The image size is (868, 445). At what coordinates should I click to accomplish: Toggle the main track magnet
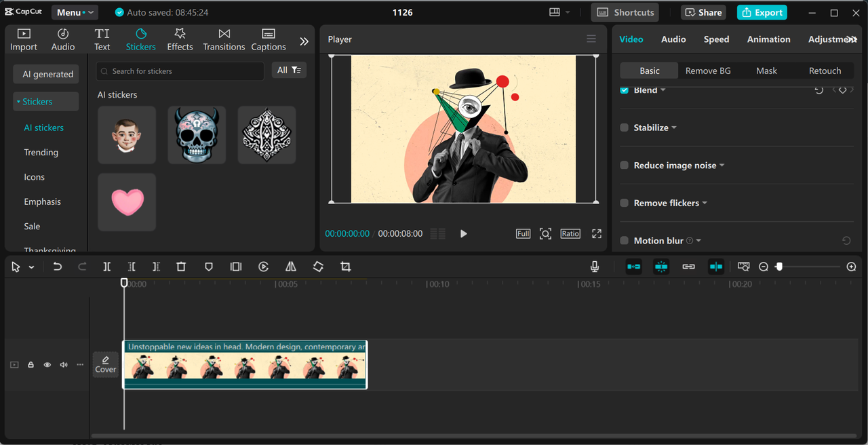pyautogui.click(x=634, y=267)
